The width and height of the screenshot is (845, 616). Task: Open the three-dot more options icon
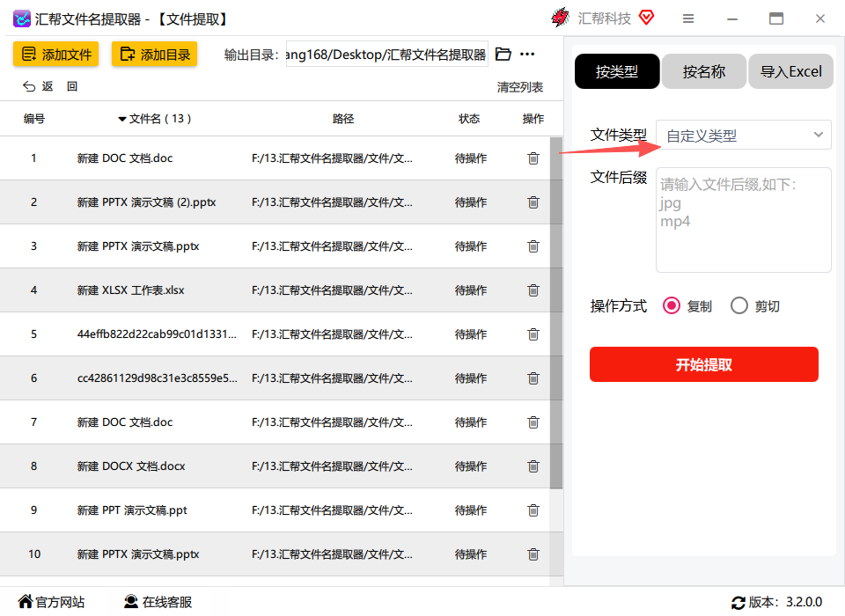pos(527,54)
